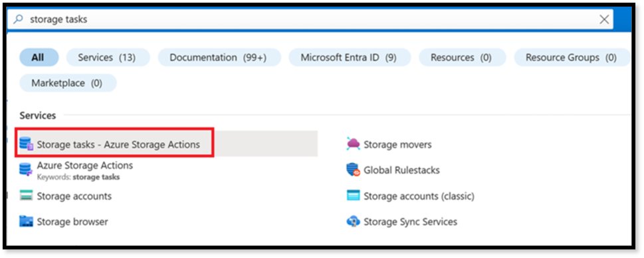Click the search magnifier icon
The height and width of the screenshot is (258, 644).
18,19
